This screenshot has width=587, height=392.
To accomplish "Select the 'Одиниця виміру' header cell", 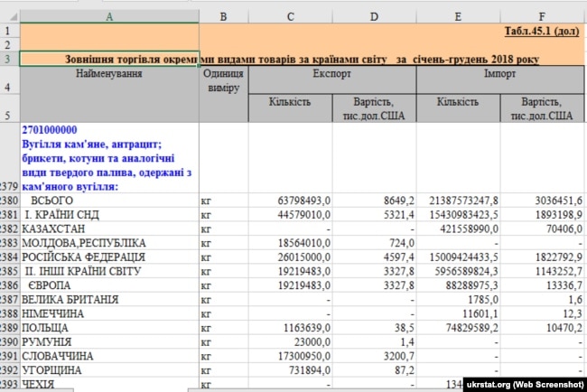I will [x=223, y=79].
